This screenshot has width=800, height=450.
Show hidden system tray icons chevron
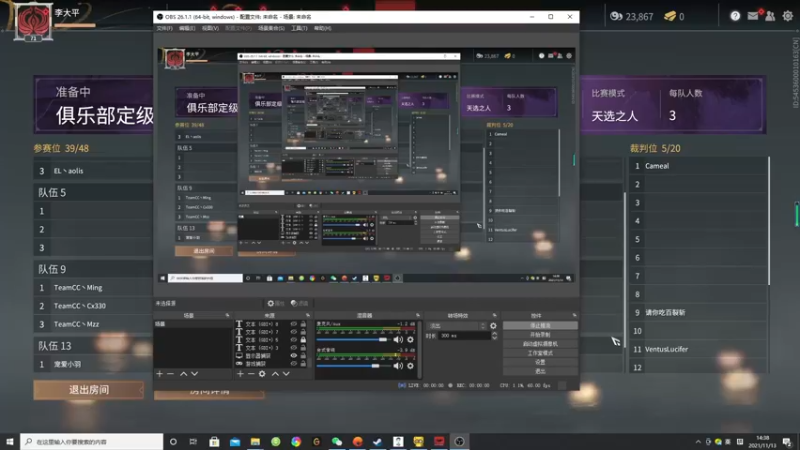pos(698,442)
